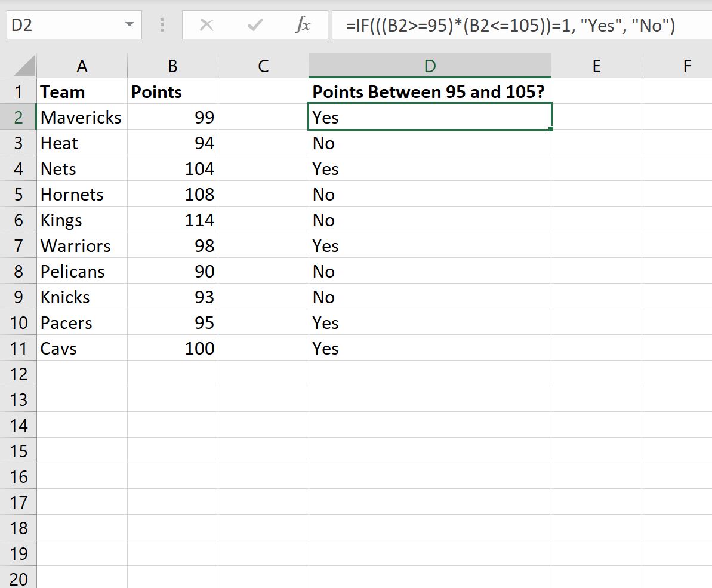Select row 15 header
The width and height of the screenshot is (712, 588).
18,451
